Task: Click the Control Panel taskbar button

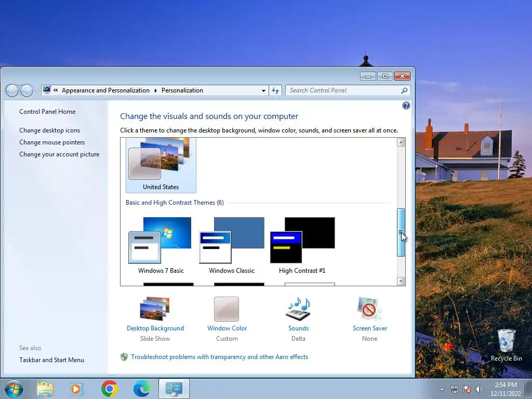Action: pos(174,389)
